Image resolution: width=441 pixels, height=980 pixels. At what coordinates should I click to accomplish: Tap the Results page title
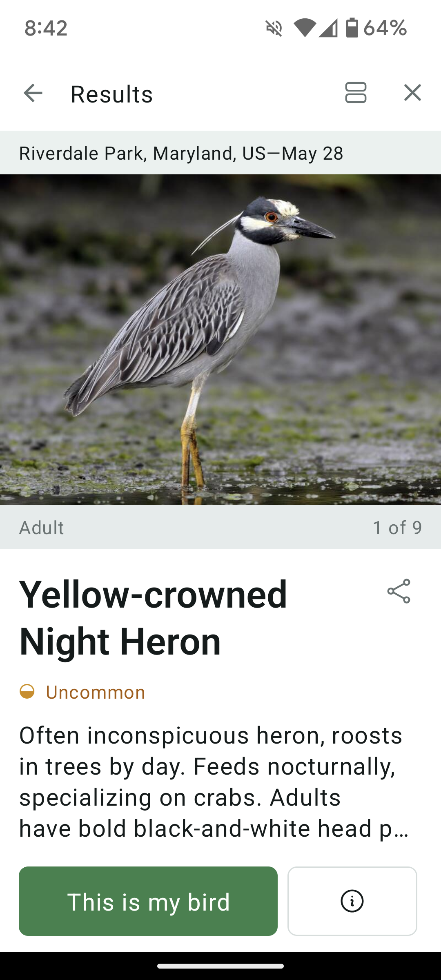point(112,94)
